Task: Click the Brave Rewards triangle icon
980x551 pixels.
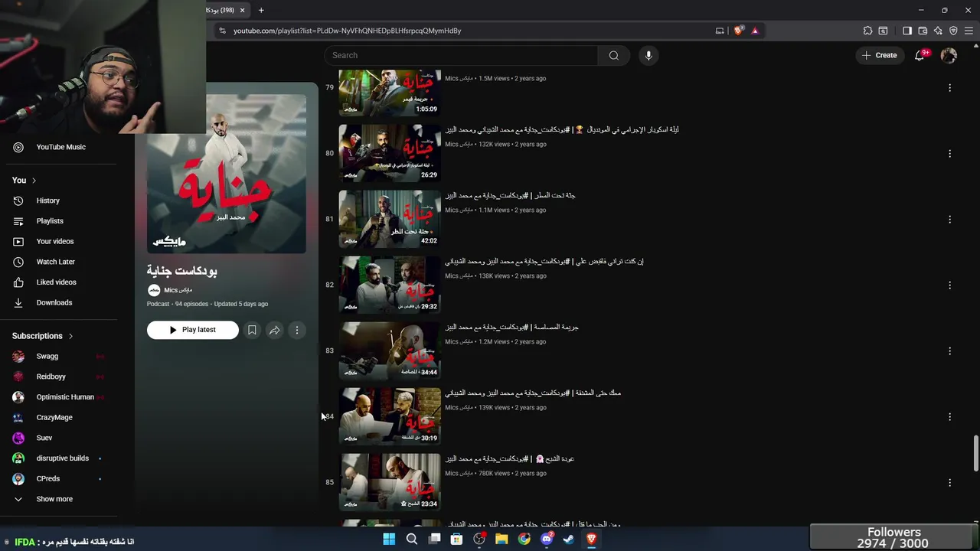Action: click(x=755, y=31)
